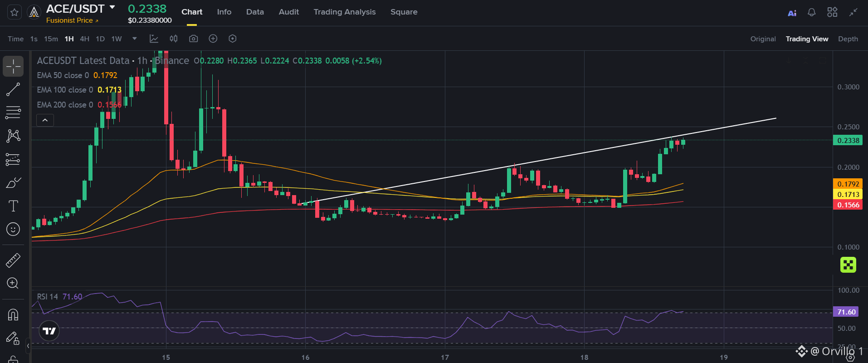Open the AI assistant icon

(792, 13)
